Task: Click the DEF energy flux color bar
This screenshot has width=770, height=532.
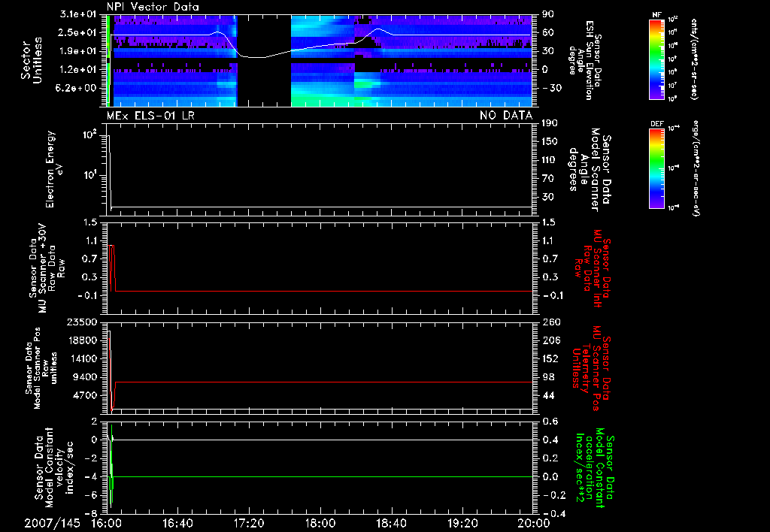Action: pos(656,168)
